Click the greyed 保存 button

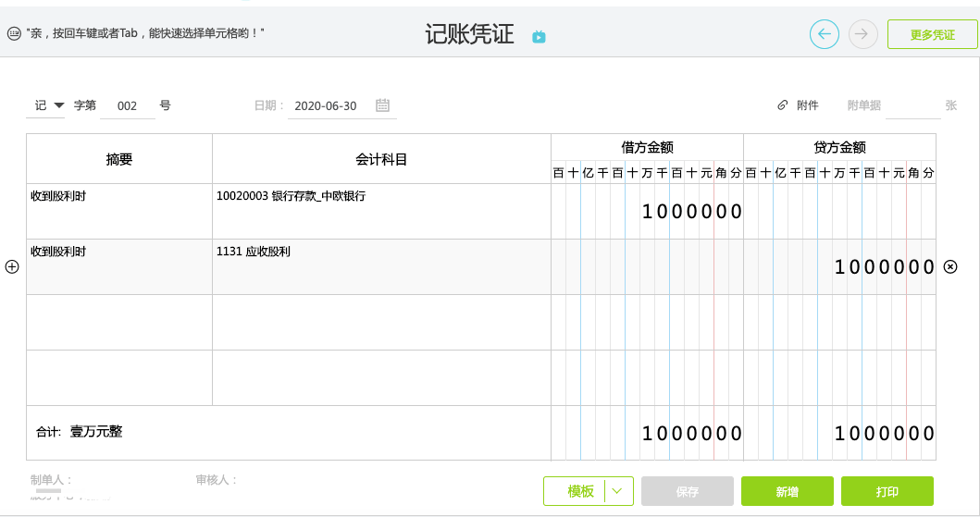(688, 491)
